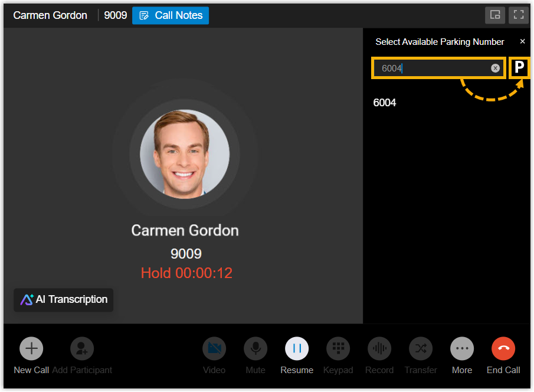The height and width of the screenshot is (392, 534).
Task: Start recording the call
Action: 379,349
